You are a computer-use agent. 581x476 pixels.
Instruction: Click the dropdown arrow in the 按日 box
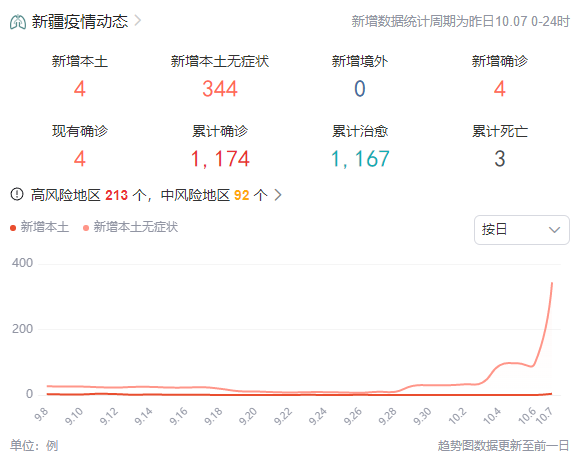pos(554,230)
